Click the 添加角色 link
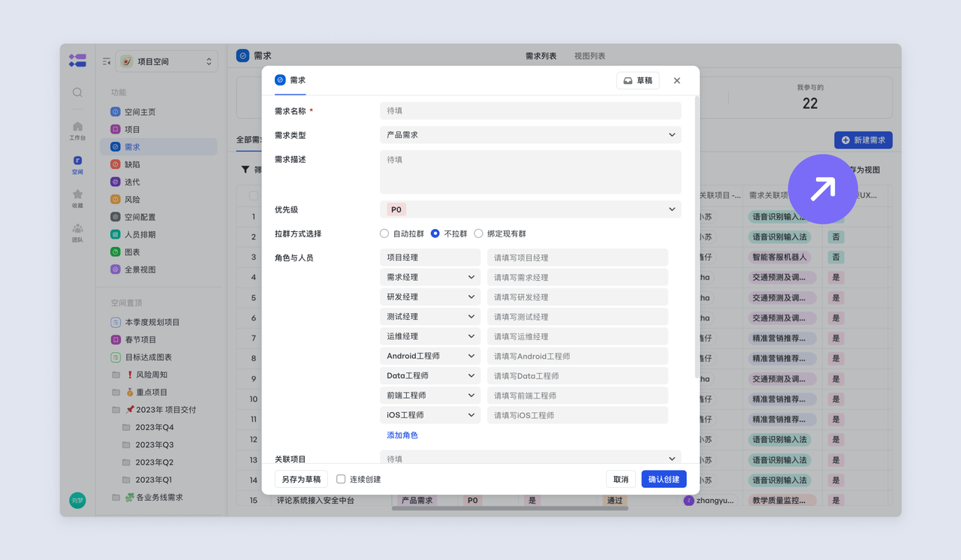961x560 pixels. click(402, 435)
